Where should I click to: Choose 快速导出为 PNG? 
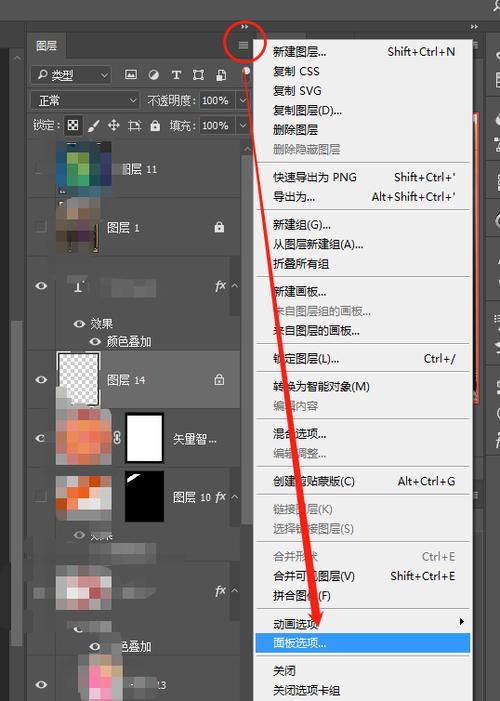363,177
